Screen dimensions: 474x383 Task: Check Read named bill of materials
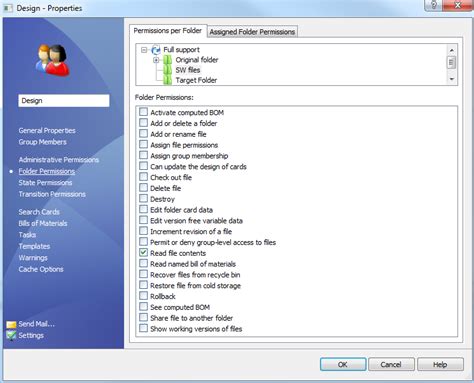tap(143, 263)
